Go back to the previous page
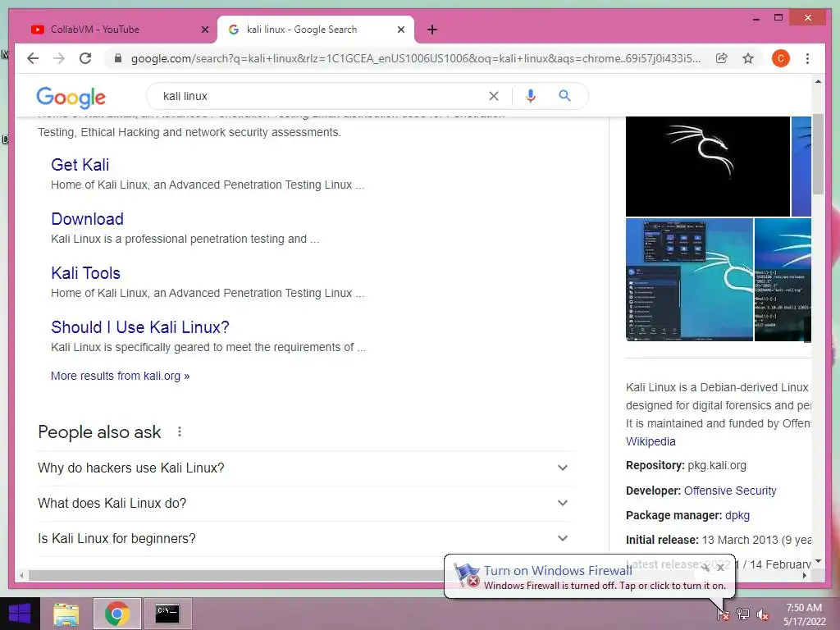Image resolution: width=840 pixels, height=630 pixels. point(33,58)
